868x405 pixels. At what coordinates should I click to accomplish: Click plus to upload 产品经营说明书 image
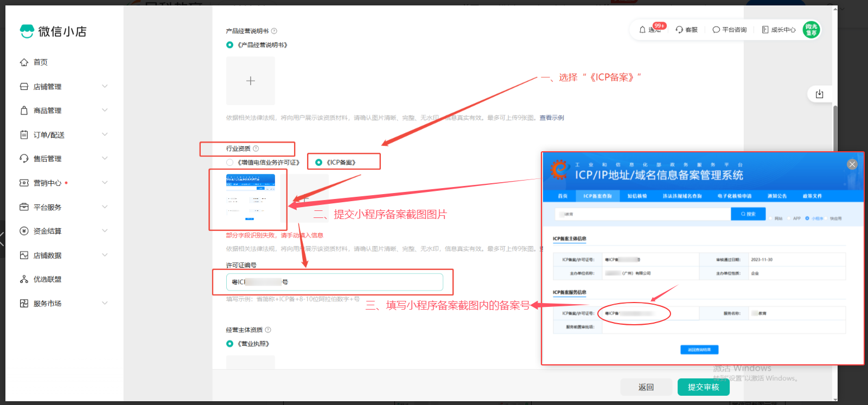[250, 81]
